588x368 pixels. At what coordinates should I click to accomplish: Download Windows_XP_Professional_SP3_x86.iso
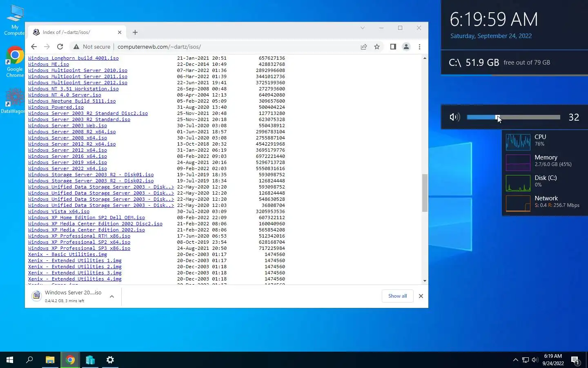tap(79, 248)
